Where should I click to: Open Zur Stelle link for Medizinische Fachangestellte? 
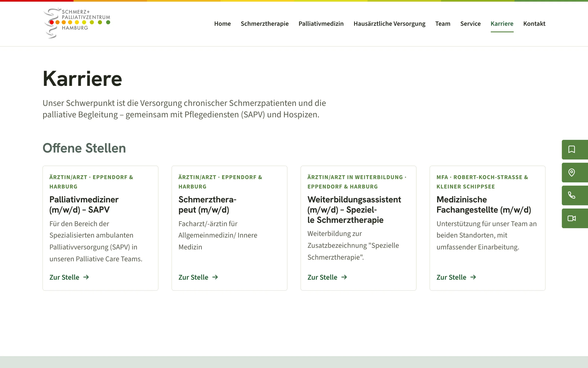(x=456, y=277)
